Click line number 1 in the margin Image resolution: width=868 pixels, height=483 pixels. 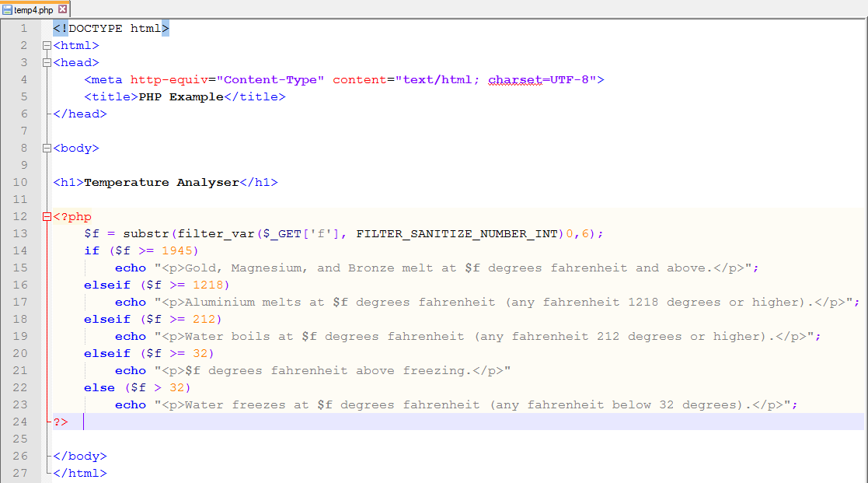point(24,28)
